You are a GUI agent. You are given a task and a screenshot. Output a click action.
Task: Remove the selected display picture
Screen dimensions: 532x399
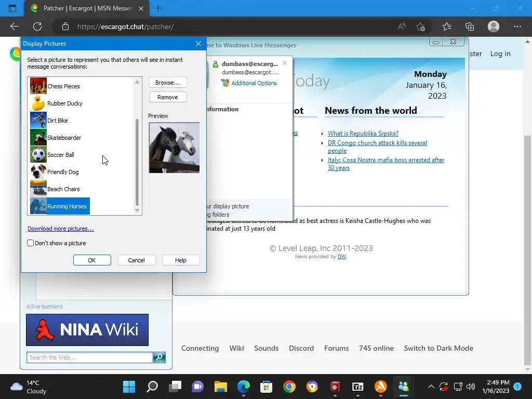pyautogui.click(x=168, y=97)
